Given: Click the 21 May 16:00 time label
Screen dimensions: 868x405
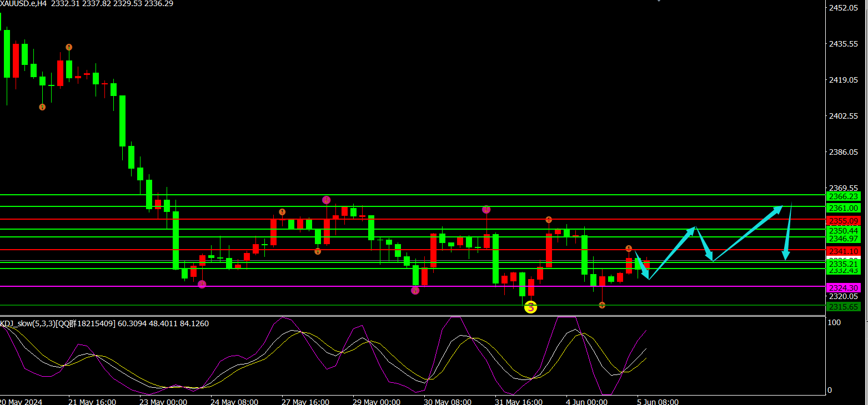Looking at the screenshot, I should point(92,401).
